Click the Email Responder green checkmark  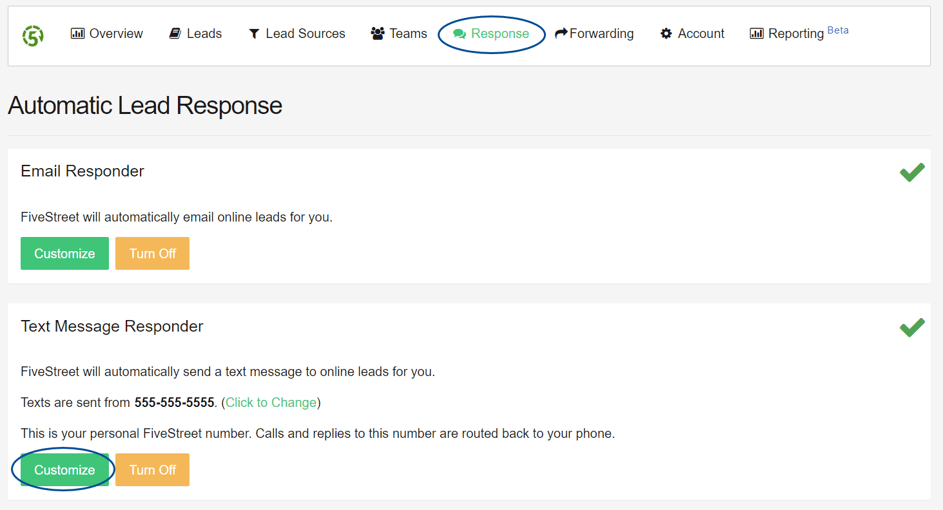pos(912,172)
